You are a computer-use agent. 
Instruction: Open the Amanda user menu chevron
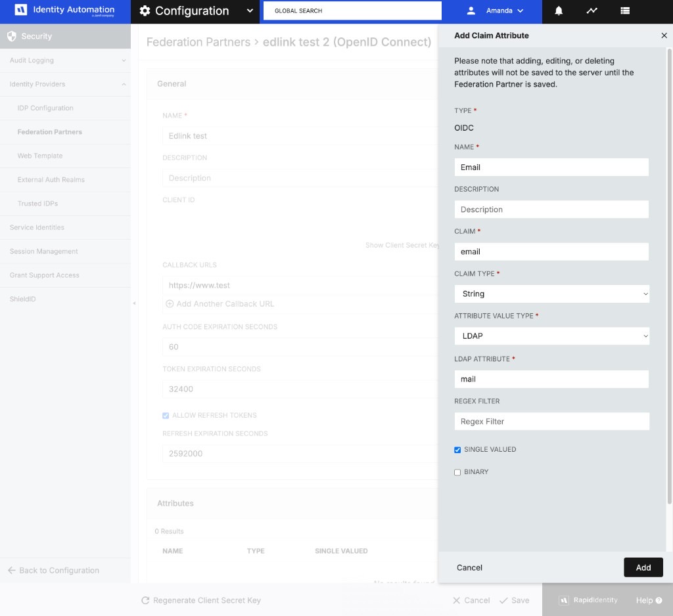pos(521,11)
